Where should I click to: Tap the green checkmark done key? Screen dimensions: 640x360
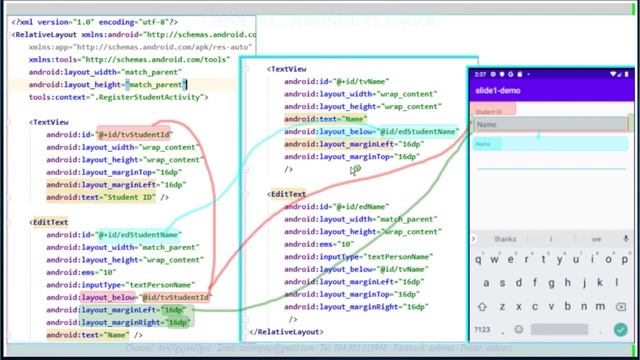[x=620, y=329]
